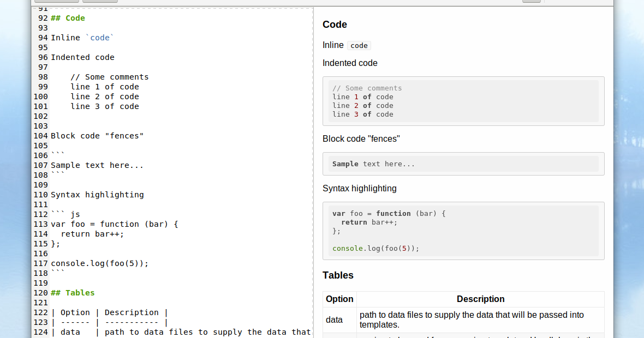Select the Code heading in the preview pane
644x338 pixels.
coord(335,25)
